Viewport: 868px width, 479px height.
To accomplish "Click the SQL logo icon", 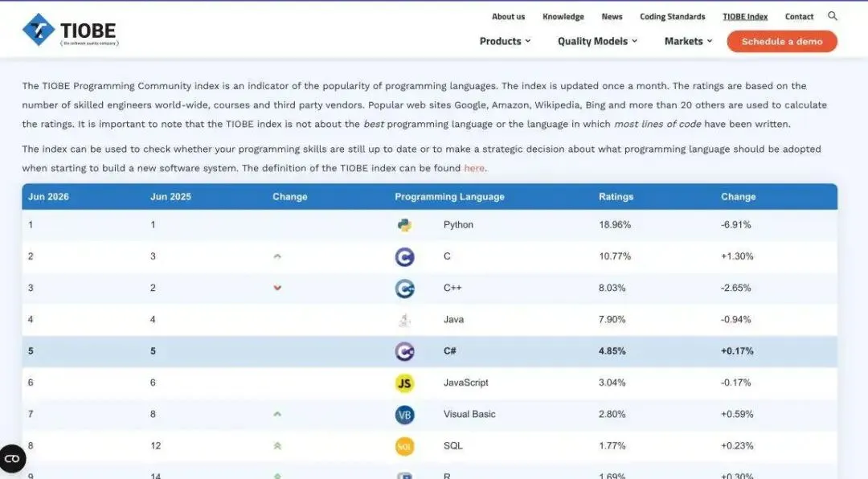I will pos(404,446).
